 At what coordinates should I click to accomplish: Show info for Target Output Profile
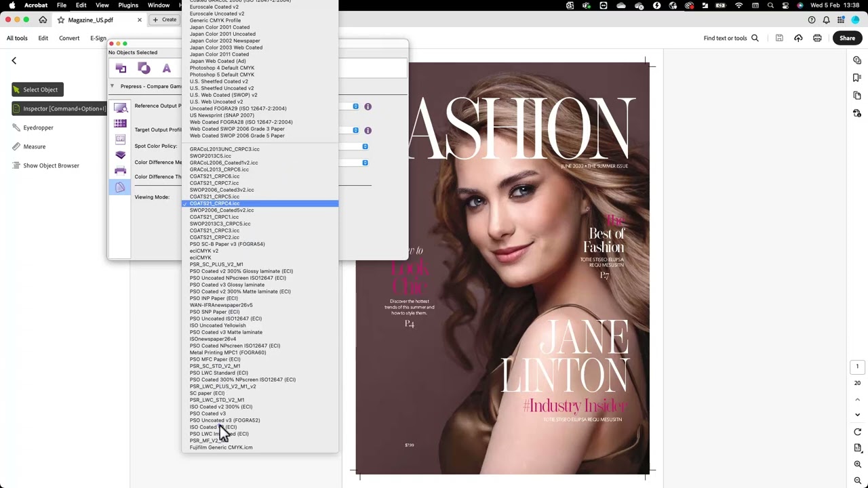pyautogui.click(x=368, y=130)
